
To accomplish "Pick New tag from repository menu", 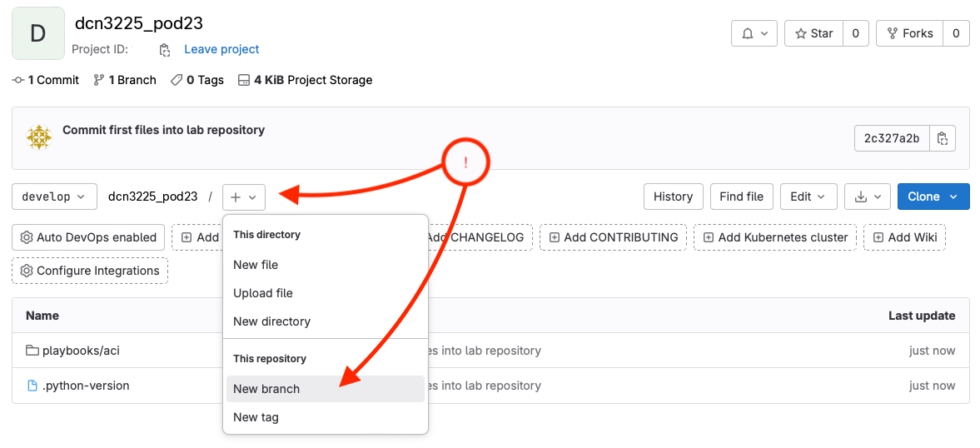I will 256,417.
